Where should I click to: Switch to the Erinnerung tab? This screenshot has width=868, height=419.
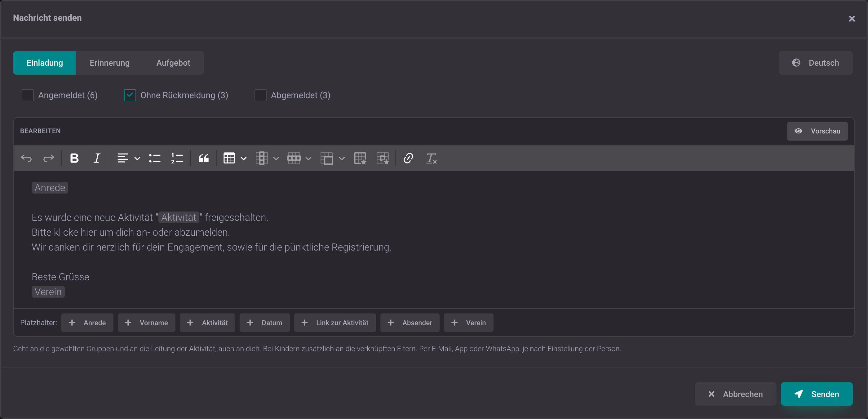coord(109,63)
